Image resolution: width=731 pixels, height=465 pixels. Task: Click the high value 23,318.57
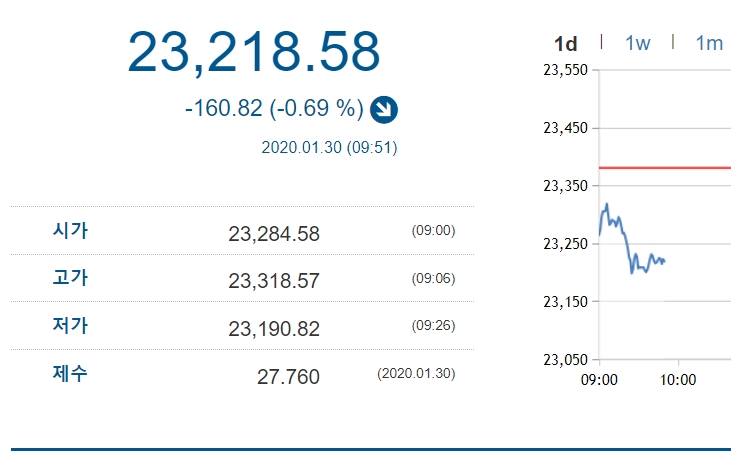coord(274,281)
